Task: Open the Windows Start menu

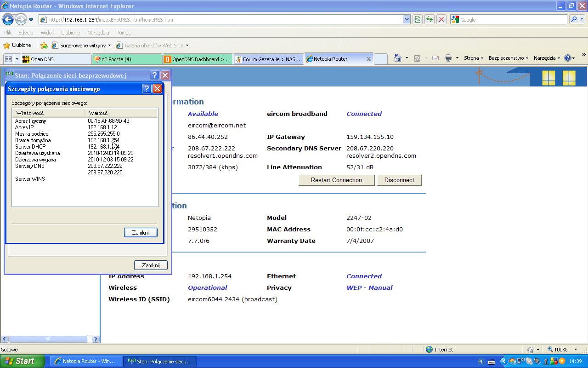Action: (x=23, y=361)
